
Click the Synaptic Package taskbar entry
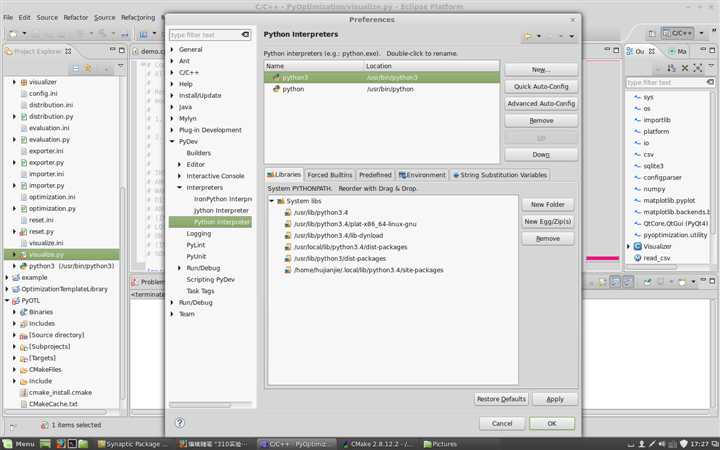[133, 444]
